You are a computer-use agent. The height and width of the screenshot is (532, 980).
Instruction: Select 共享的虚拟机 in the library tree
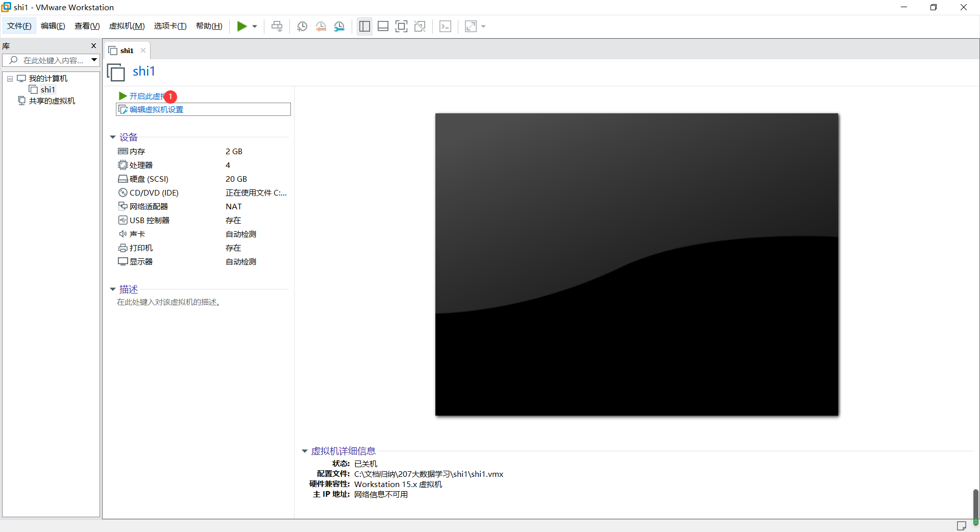click(x=52, y=101)
